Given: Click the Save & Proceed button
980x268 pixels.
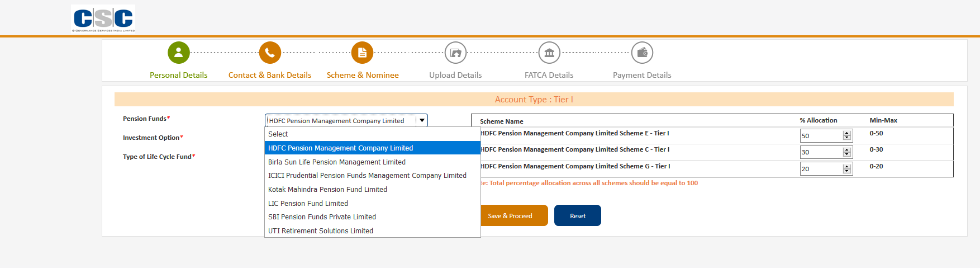Looking at the screenshot, I should click(513, 215).
